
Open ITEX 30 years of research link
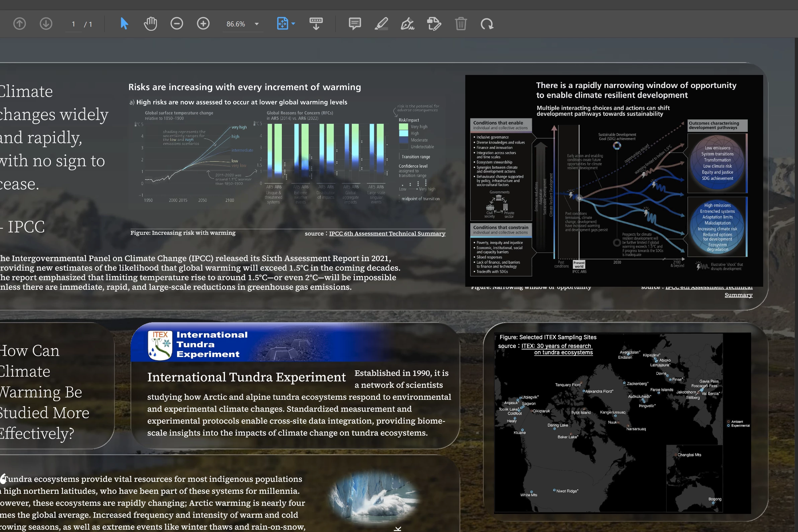(557, 346)
